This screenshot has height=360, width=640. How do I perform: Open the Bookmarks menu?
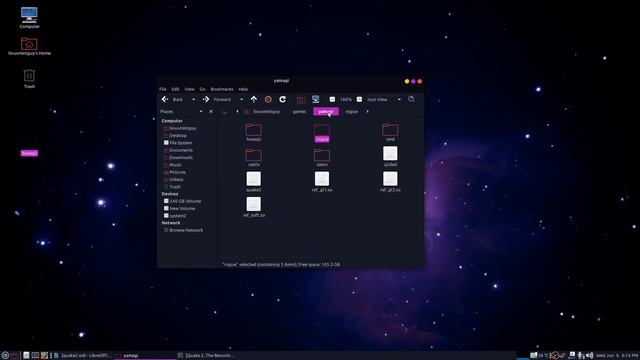click(x=222, y=89)
